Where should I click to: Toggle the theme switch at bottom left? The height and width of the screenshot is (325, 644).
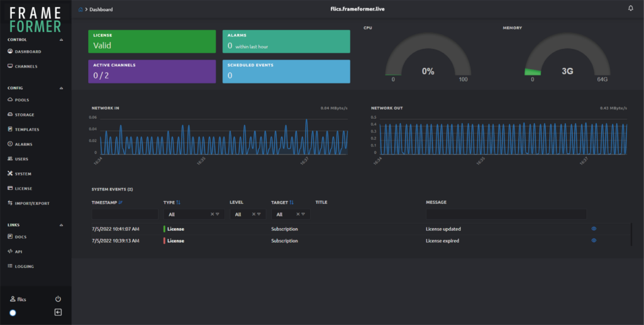(x=13, y=312)
